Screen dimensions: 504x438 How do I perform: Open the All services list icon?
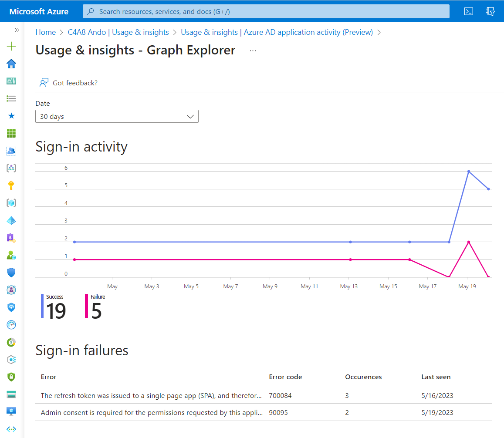tap(11, 98)
